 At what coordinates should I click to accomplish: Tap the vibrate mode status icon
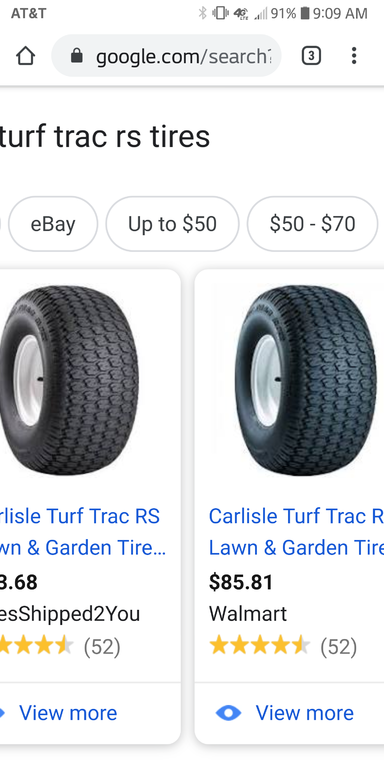[220, 13]
